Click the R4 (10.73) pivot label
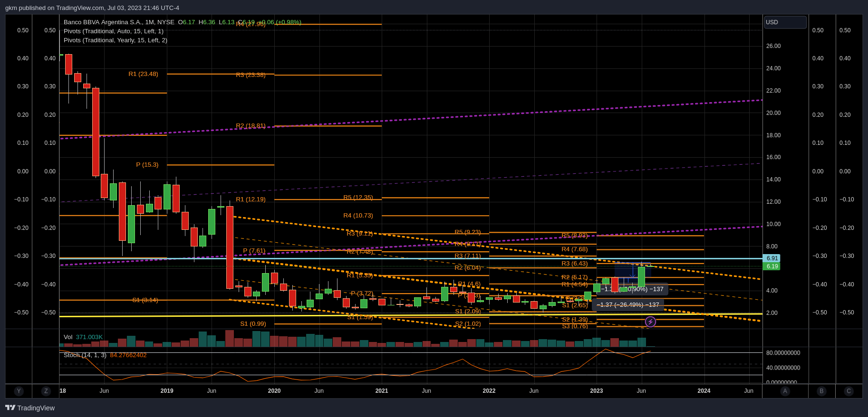The width and height of the screenshot is (868, 417). (x=358, y=216)
